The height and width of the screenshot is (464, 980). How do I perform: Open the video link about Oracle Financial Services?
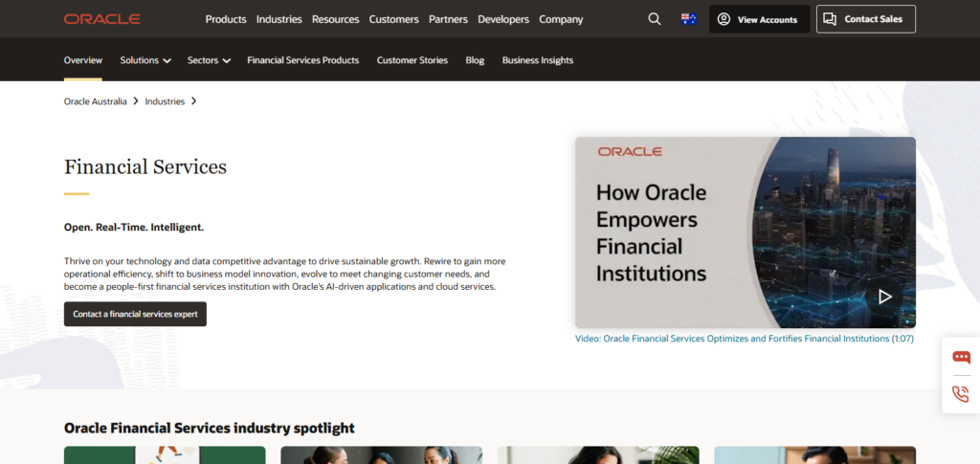[745, 339]
